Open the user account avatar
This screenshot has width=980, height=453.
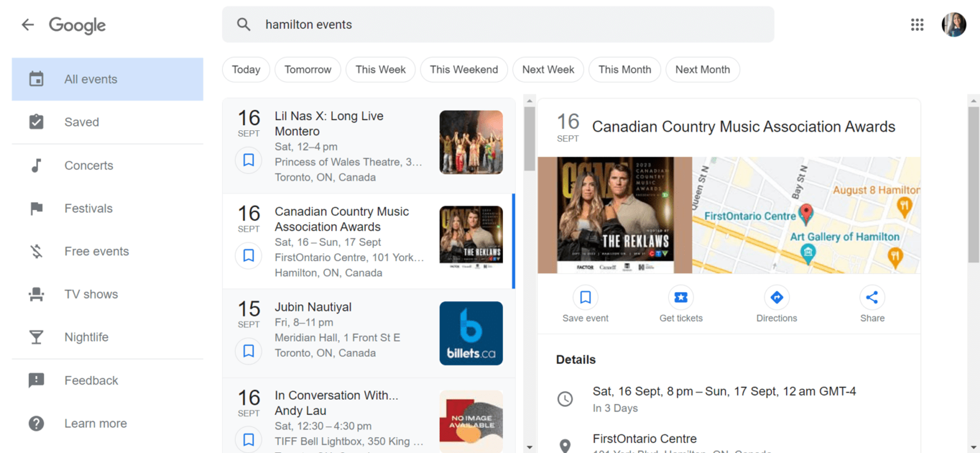(953, 25)
